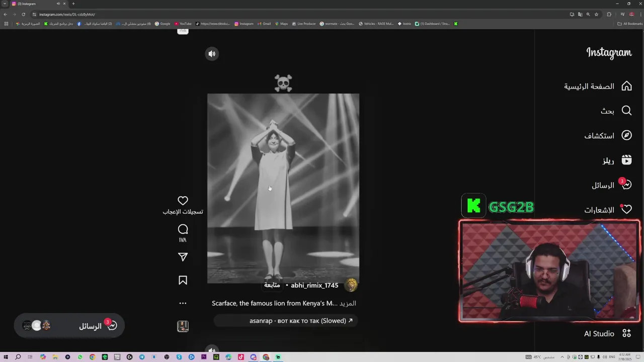Share reel with paper plane icon
Image resolution: width=644 pixels, height=362 pixels.
click(x=183, y=257)
